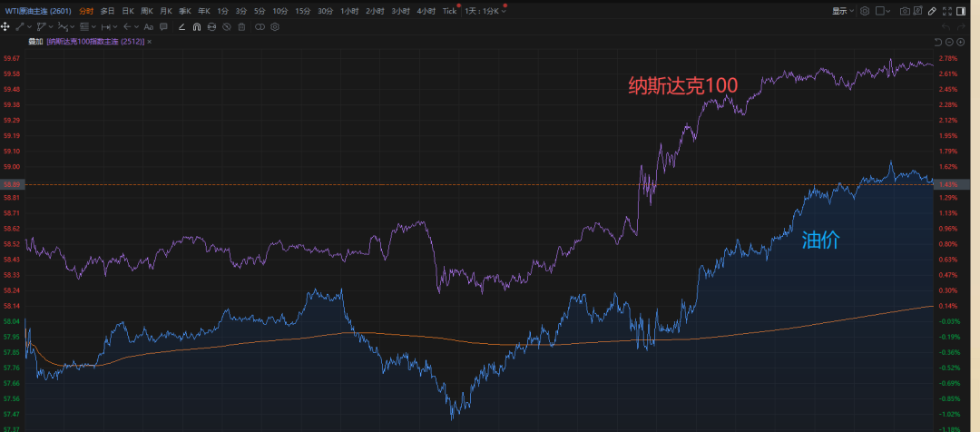Expand the measurement tool options arrow
980x432 pixels.
115,27
